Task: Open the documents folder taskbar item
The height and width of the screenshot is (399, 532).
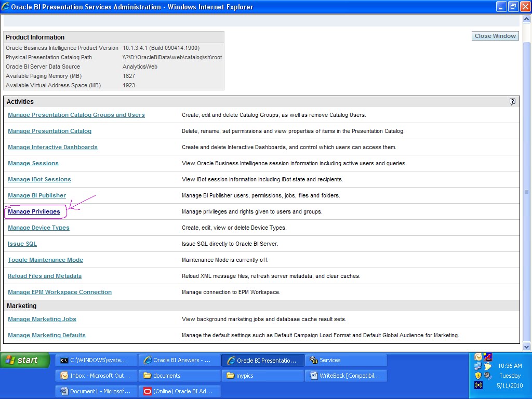Action: [x=180, y=376]
